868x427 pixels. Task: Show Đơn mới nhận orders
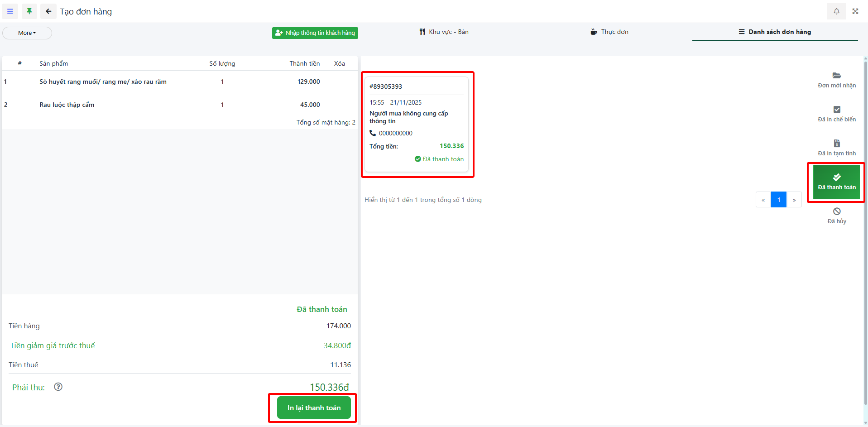pos(836,80)
